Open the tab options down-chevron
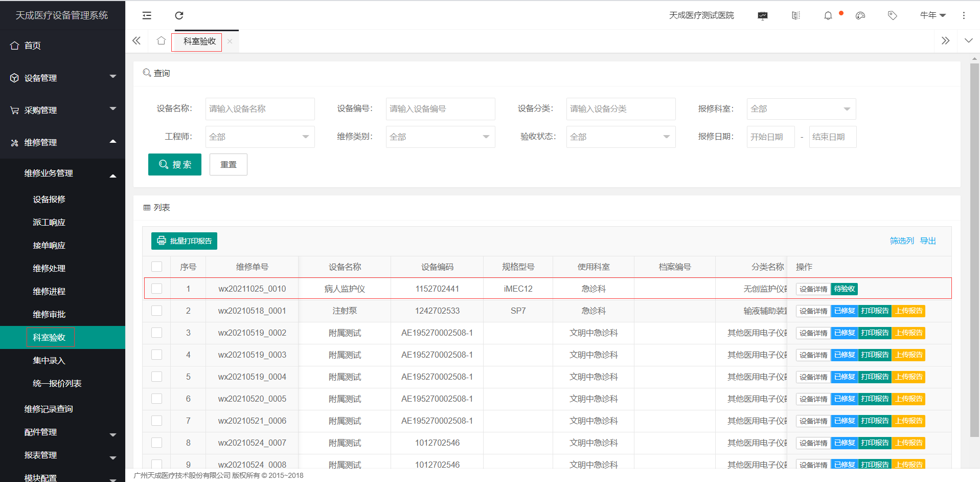Viewport: 980px width, 482px height. coord(969,41)
